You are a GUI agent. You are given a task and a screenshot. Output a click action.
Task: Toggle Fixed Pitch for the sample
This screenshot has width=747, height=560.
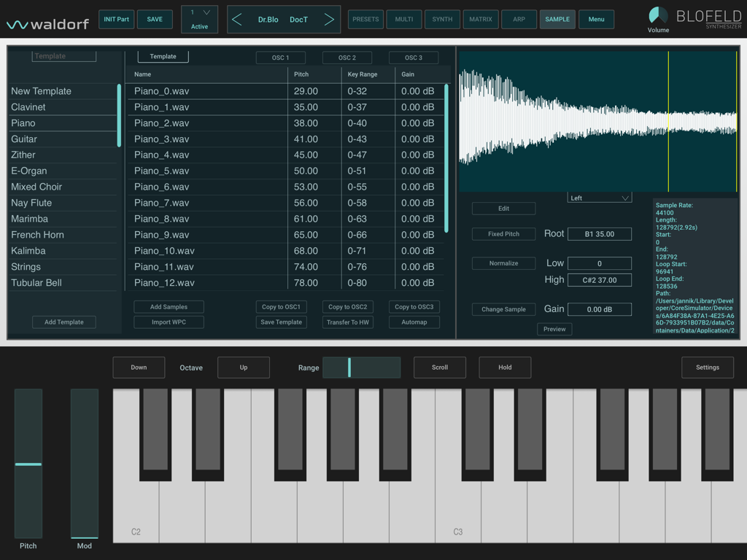coord(503,233)
